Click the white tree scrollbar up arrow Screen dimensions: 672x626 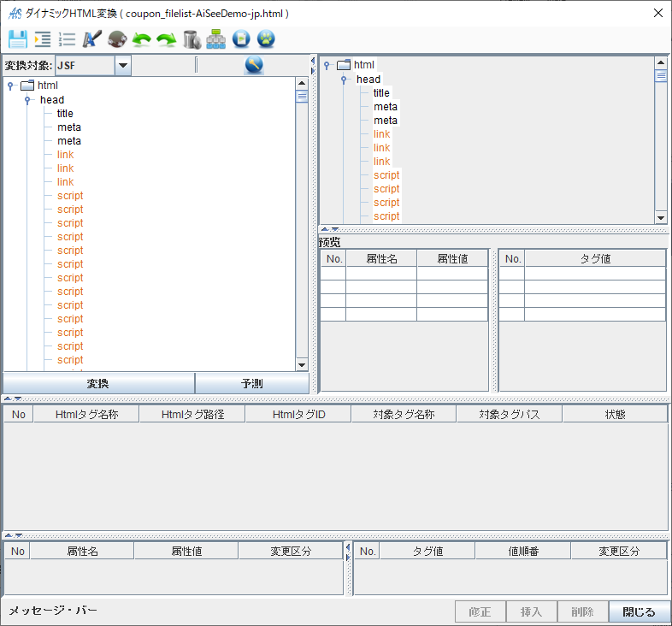click(302, 83)
